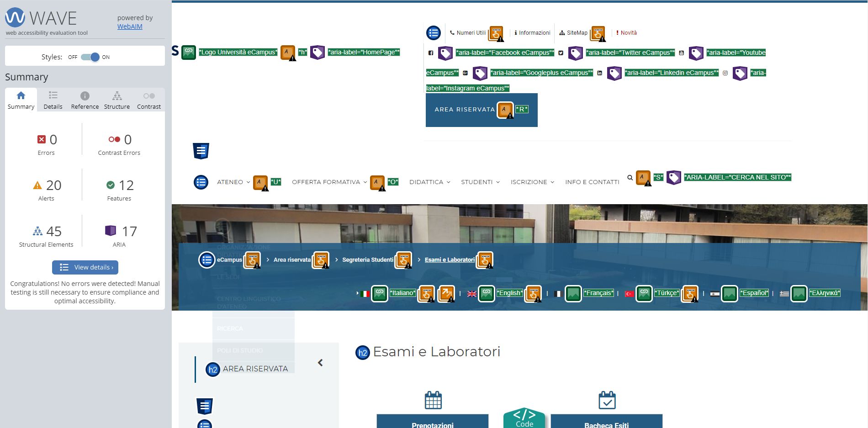
Task: Click the ARIA icon beside CERCA NEL SITO
Action: [674, 178]
